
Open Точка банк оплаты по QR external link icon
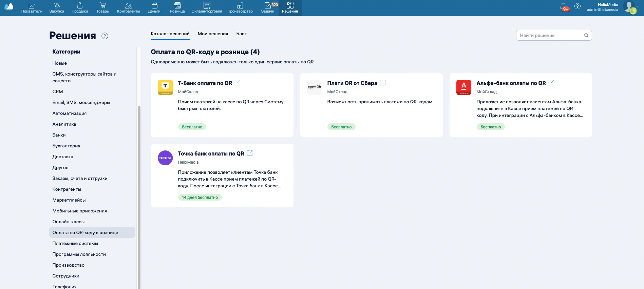click(x=250, y=153)
